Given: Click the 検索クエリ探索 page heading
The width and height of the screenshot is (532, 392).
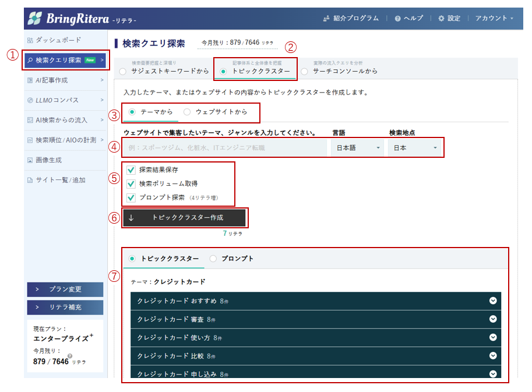Looking at the screenshot, I should click(154, 44).
